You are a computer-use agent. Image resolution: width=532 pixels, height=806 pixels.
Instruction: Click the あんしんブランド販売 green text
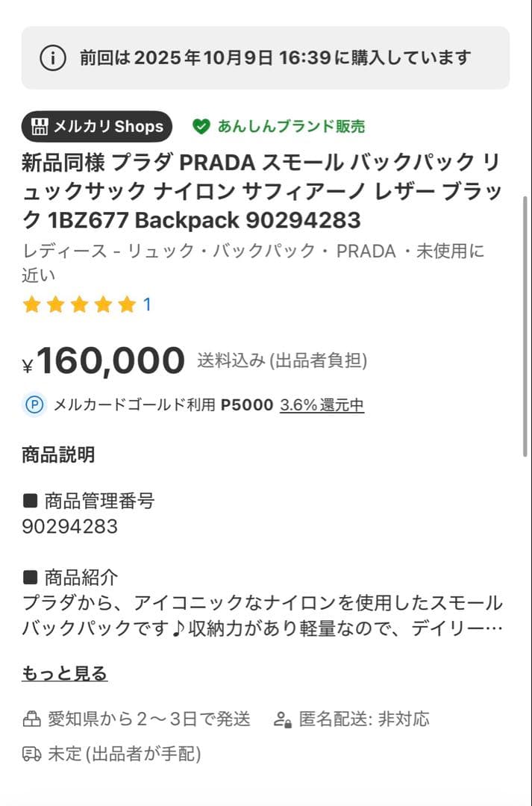291,126
